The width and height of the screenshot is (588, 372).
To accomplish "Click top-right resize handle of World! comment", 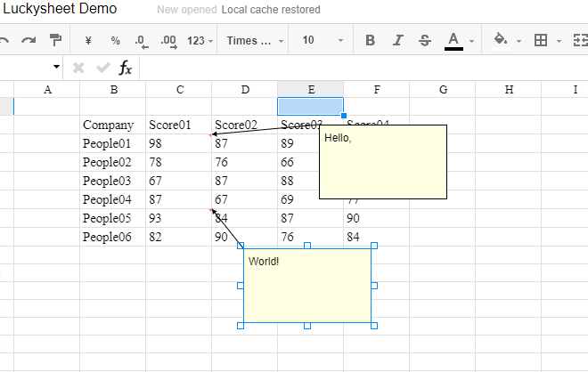I will (x=374, y=246).
